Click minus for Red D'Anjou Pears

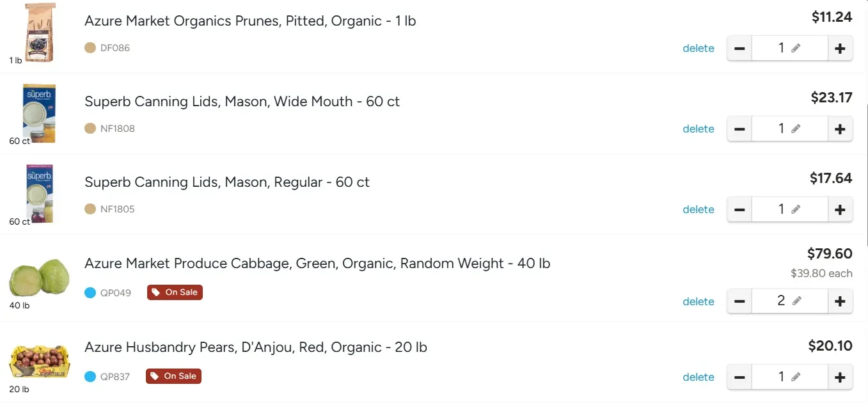coord(739,377)
